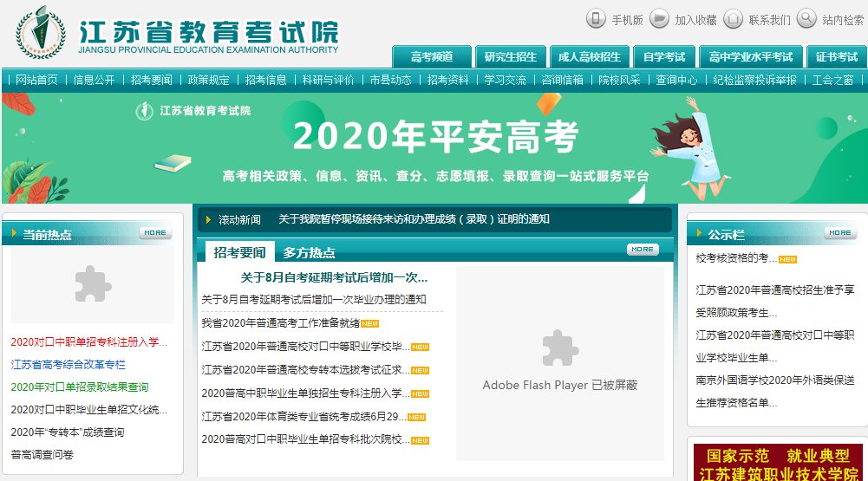The height and width of the screenshot is (481, 868).
Task: Click the contact us house icon
Action: pos(733,19)
